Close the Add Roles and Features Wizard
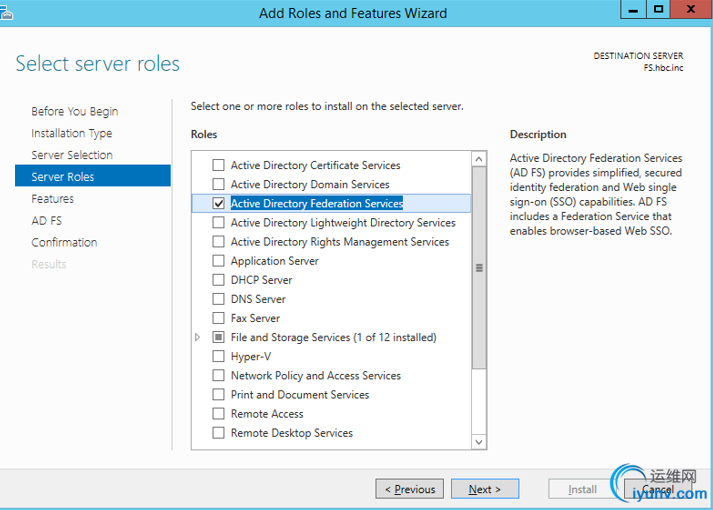The image size is (713, 510). (691, 9)
